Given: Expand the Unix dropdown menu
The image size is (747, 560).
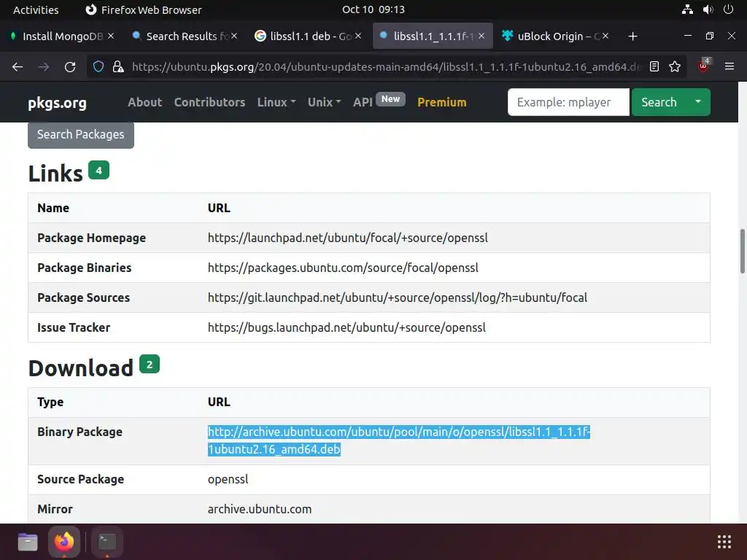Looking at the screenshot, I should 324,102.
